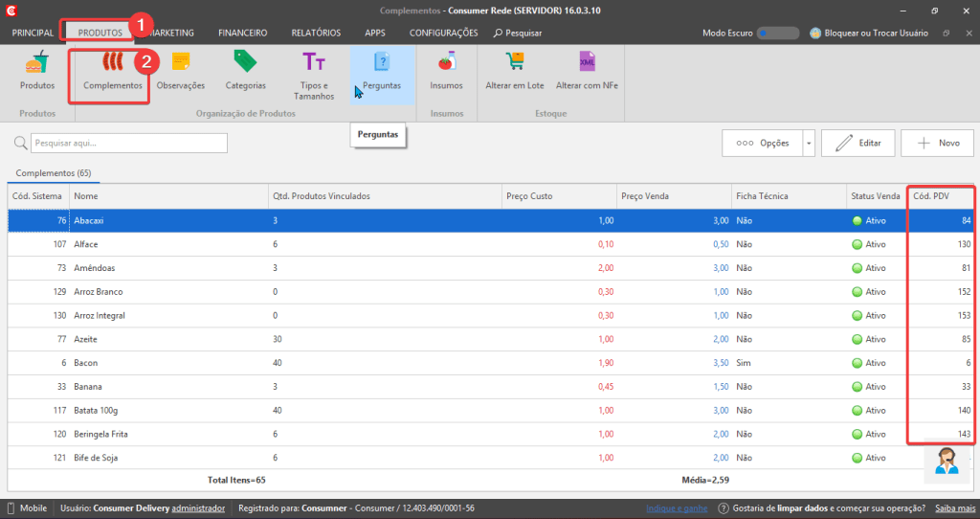Open the support attendant chat icon

click(x=947, y=462)
